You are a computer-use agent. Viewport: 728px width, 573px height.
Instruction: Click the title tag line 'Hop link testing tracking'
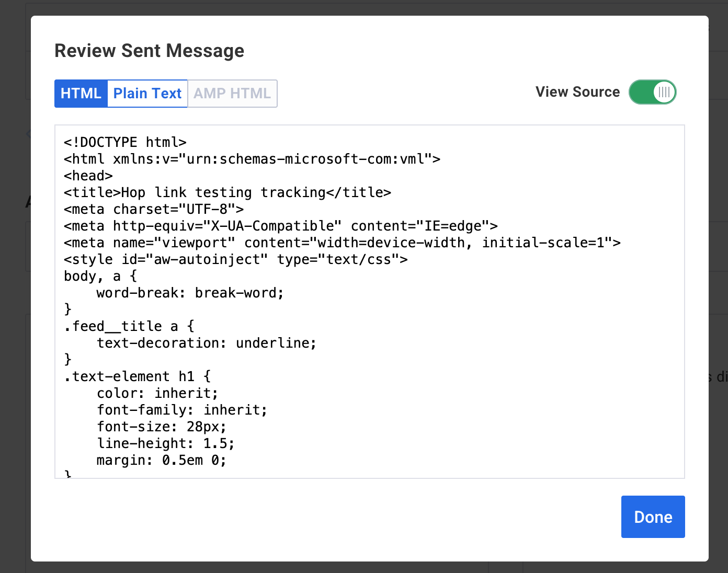point(227,192)
